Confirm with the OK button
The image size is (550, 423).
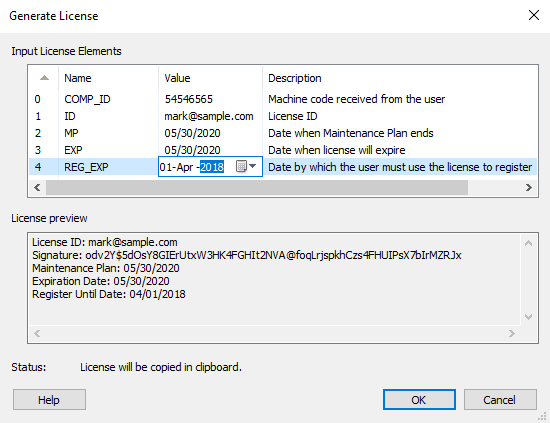[x=419, y=400]
